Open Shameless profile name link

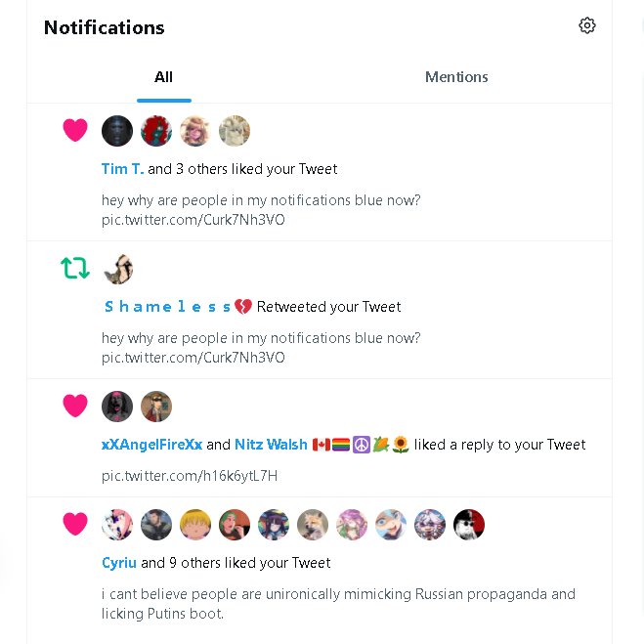178,307
